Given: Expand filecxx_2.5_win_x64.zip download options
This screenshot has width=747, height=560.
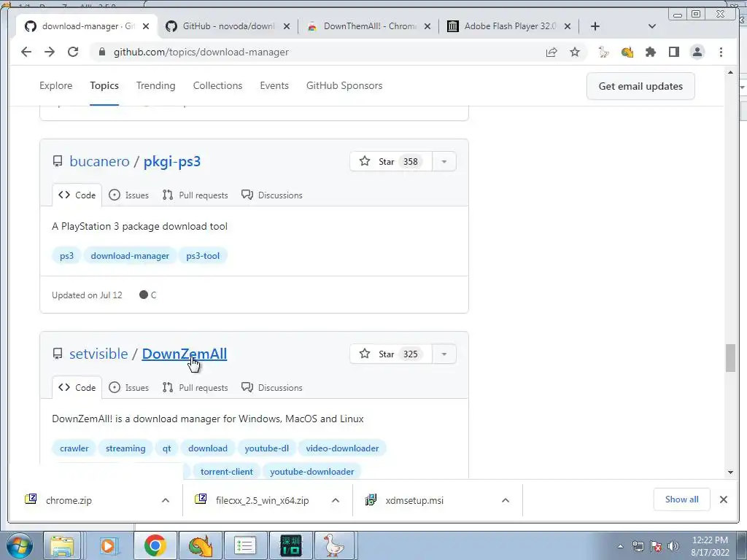Looking at the screenshot, I should point(336,500).
